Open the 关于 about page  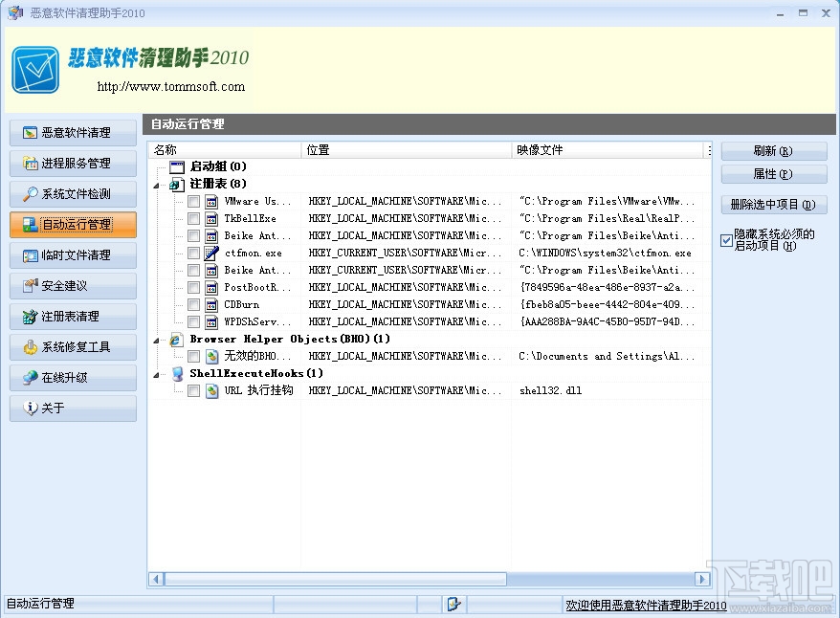pyautogui.click(x=73, y=408)
